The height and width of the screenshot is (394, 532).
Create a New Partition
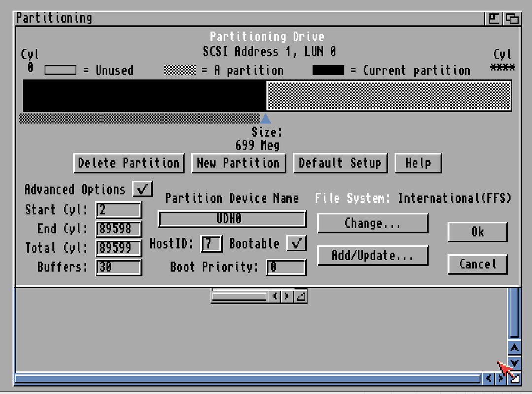[x=238, y=163]
